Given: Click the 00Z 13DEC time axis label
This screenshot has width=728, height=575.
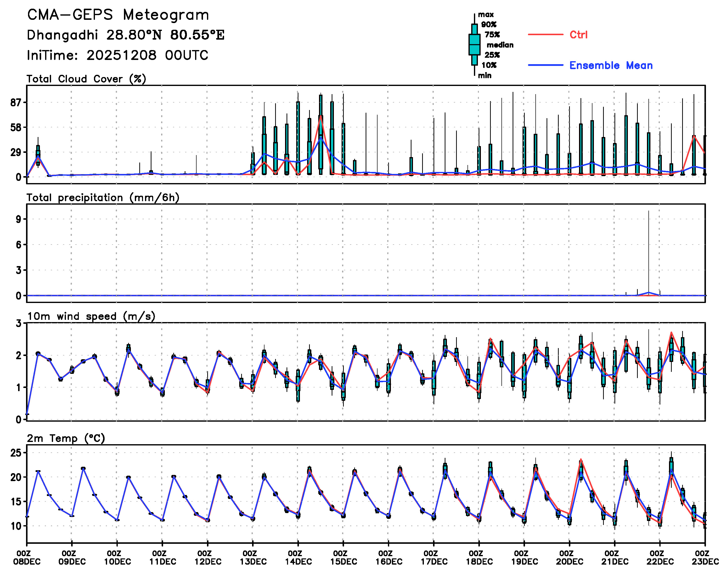Looking at the screenshot, I should click(253, 558).
